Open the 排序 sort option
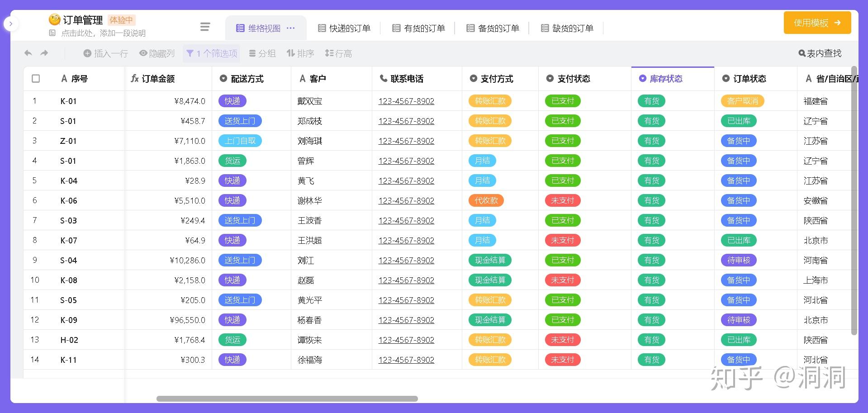The height and width of the screenshot is (413, 868). click(300, 53)
